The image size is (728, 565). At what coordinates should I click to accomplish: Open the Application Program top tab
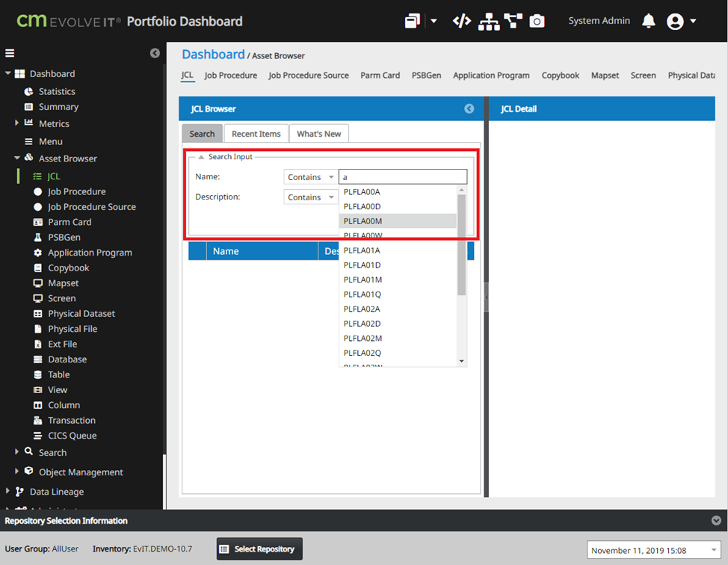click(491, 75)
